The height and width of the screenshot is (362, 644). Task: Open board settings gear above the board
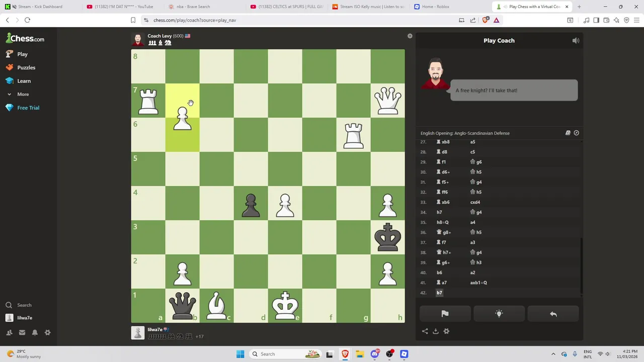[410, 36]
